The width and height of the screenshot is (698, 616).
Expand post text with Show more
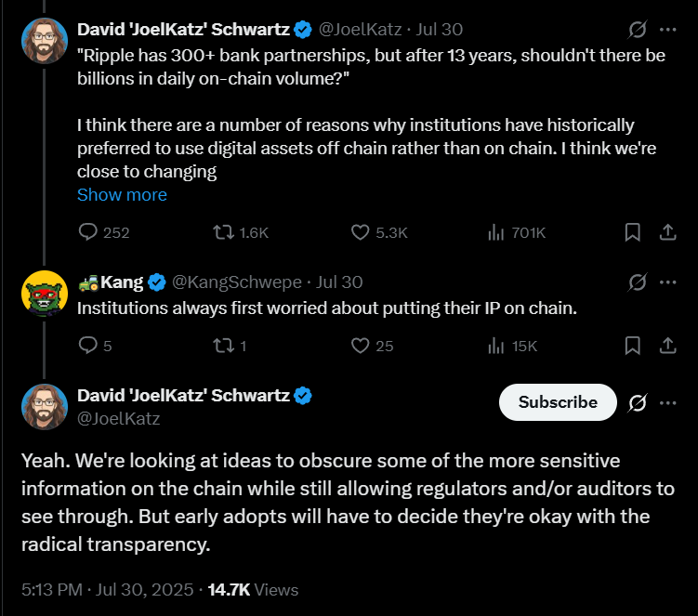pos(122,194)
